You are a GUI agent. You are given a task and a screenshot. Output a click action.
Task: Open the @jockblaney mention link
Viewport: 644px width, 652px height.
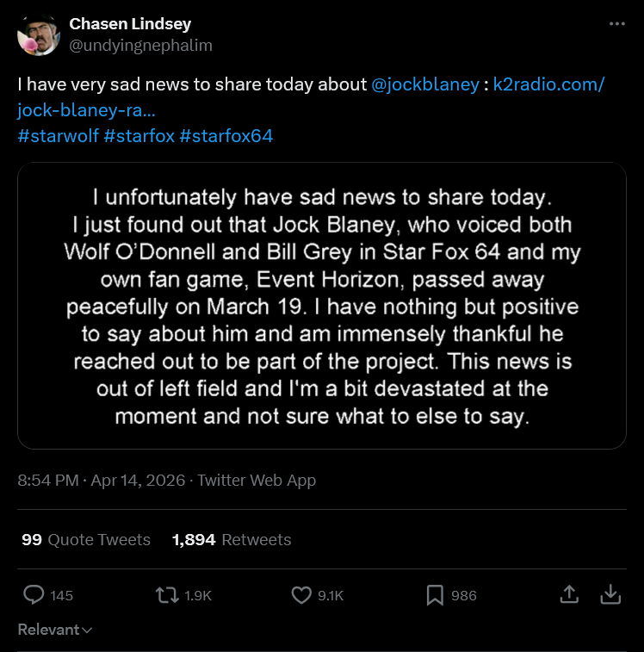click(425, 85)
